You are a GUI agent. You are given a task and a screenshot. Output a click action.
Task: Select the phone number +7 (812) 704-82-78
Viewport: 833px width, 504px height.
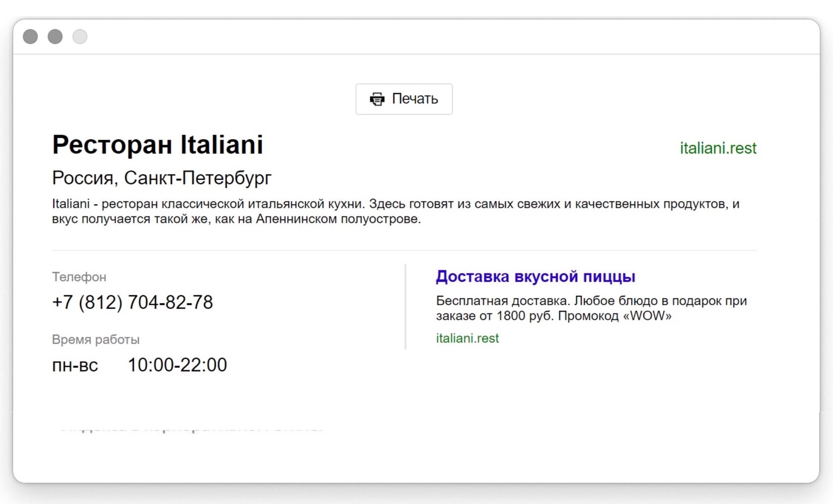click(132, 302)
